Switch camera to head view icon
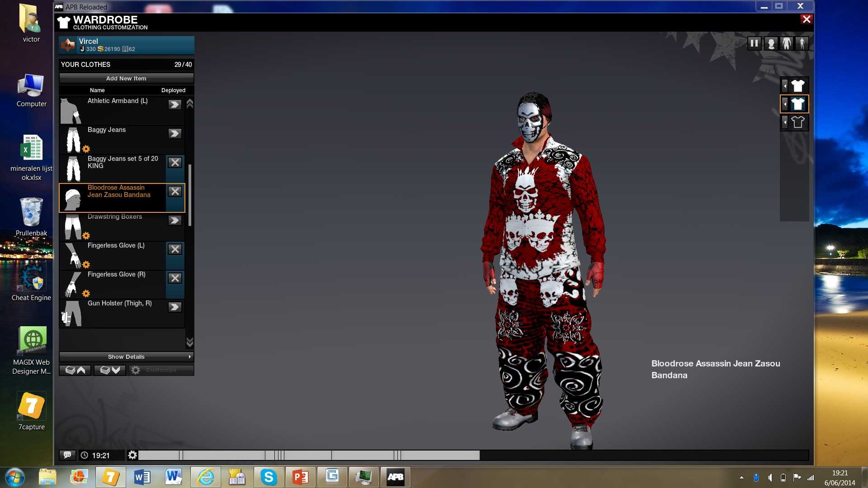Screen dimensions: 868x488 pyautogui.click(x=771, y=43)
